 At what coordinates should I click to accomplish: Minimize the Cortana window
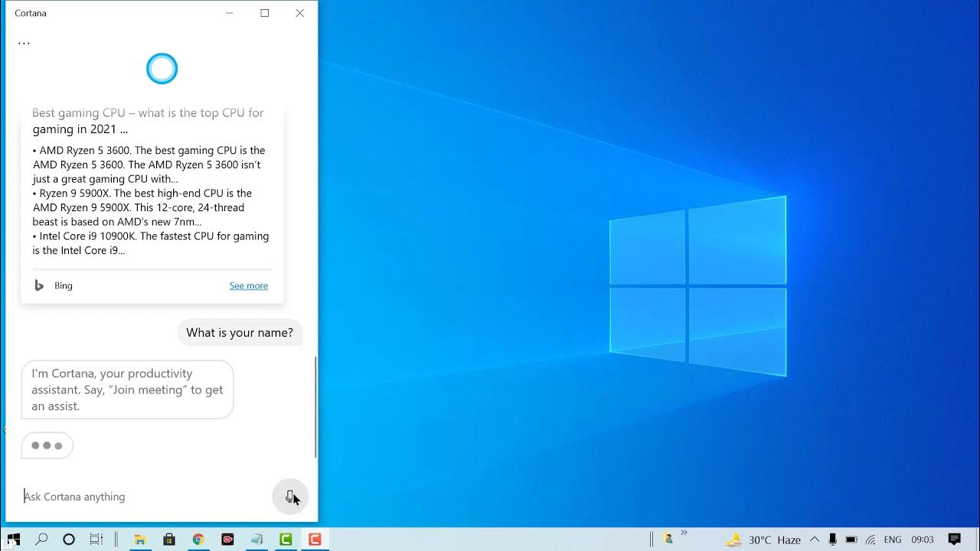point(230,13)
